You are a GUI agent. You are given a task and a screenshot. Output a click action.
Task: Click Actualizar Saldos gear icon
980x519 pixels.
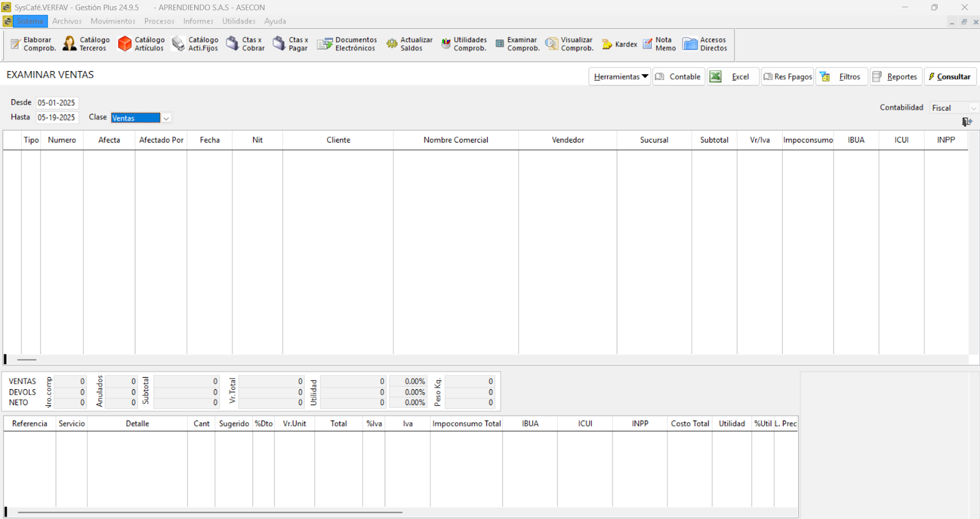point(392,44)
